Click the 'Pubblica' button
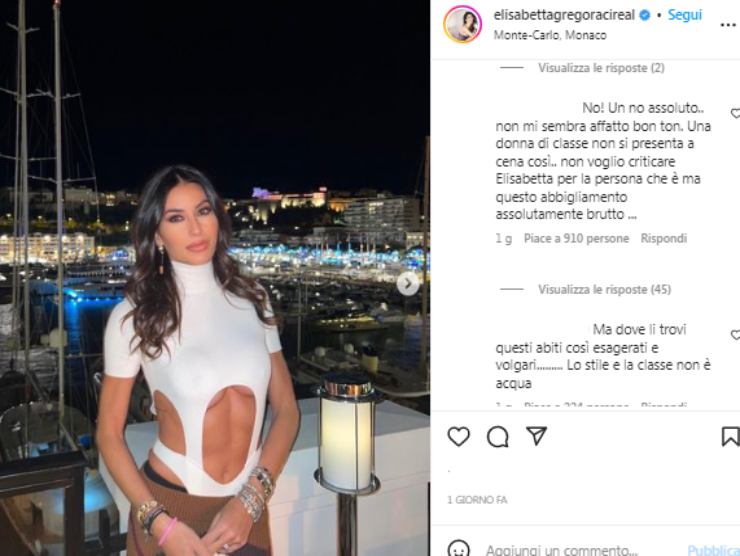The image size is (740, 556). pyautogui.click(x=713, y=550)
